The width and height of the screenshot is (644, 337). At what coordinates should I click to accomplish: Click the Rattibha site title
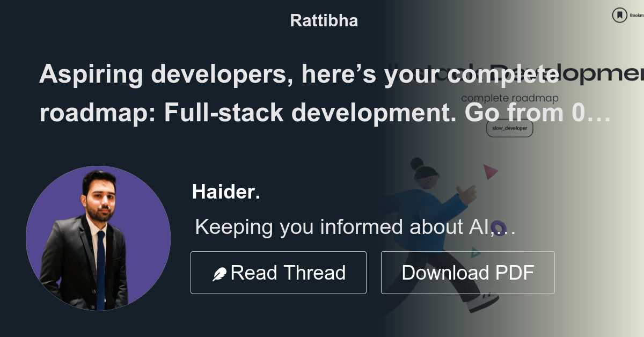tap(324, 20)
